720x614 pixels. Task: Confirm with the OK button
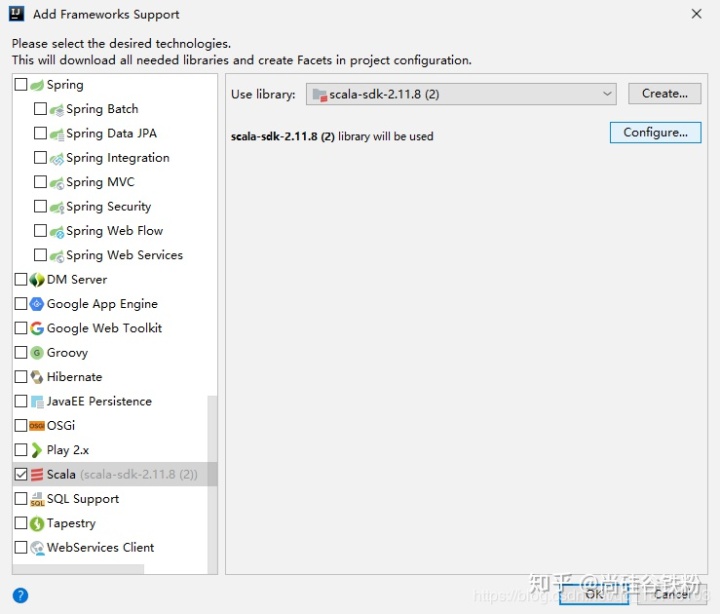[594, 594]
